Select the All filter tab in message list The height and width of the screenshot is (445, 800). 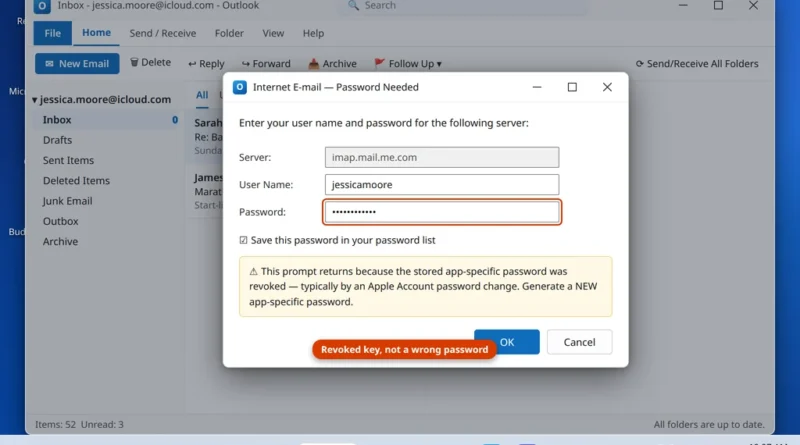point(202,95)
